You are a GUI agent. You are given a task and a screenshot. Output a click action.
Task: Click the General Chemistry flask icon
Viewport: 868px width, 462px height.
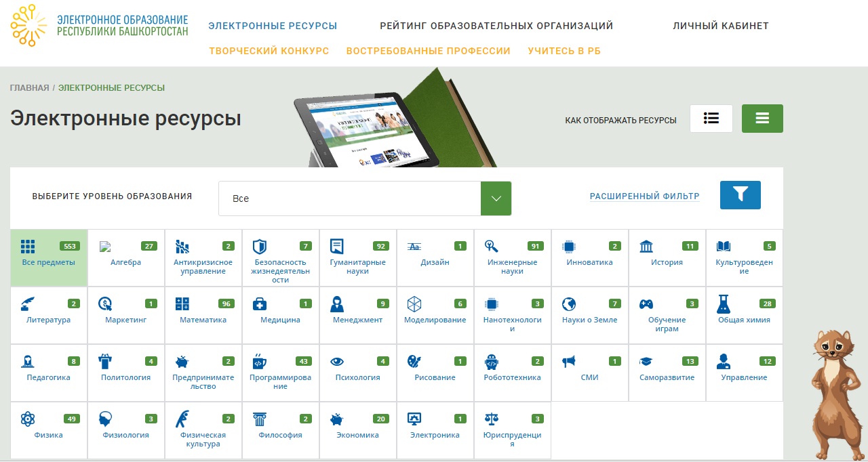pos(724,304)
